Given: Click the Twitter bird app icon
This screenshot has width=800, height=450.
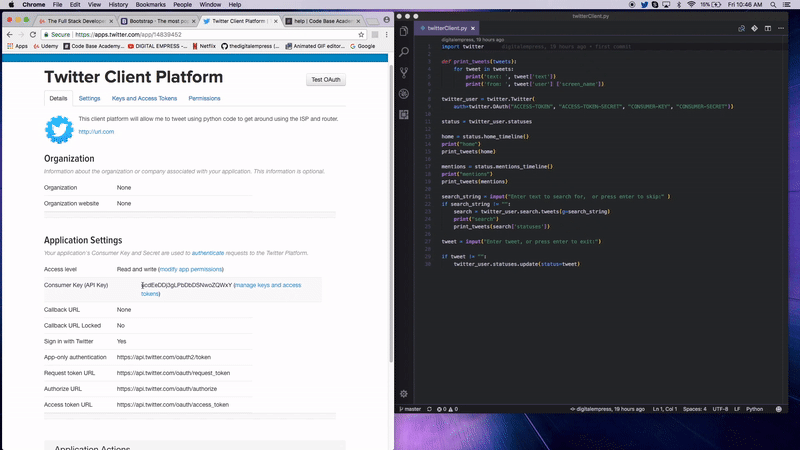Looking at the screenshot, I should pyautogui.click(x=59, y=130).
